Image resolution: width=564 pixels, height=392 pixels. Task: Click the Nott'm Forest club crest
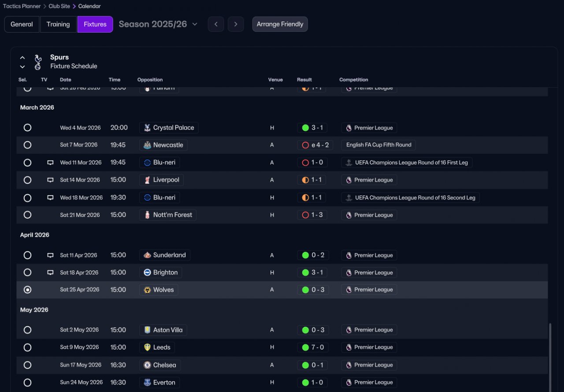pos(147,215)
